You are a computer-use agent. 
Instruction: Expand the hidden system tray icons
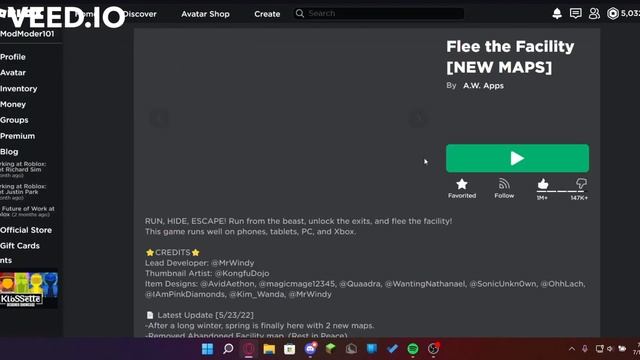(x=572, y=349)
